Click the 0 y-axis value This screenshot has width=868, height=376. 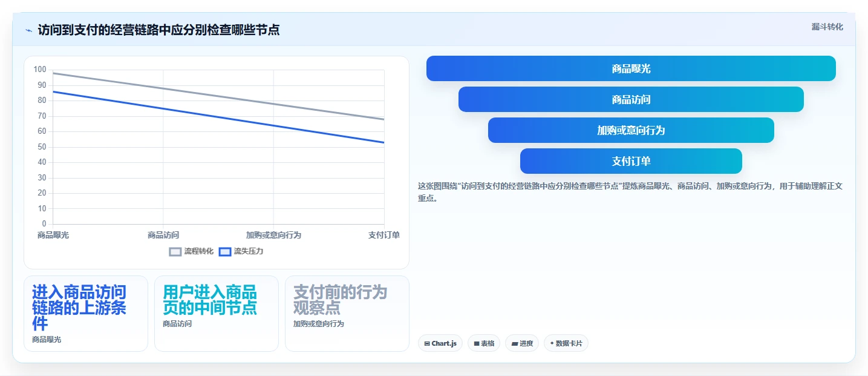point(44,224)
